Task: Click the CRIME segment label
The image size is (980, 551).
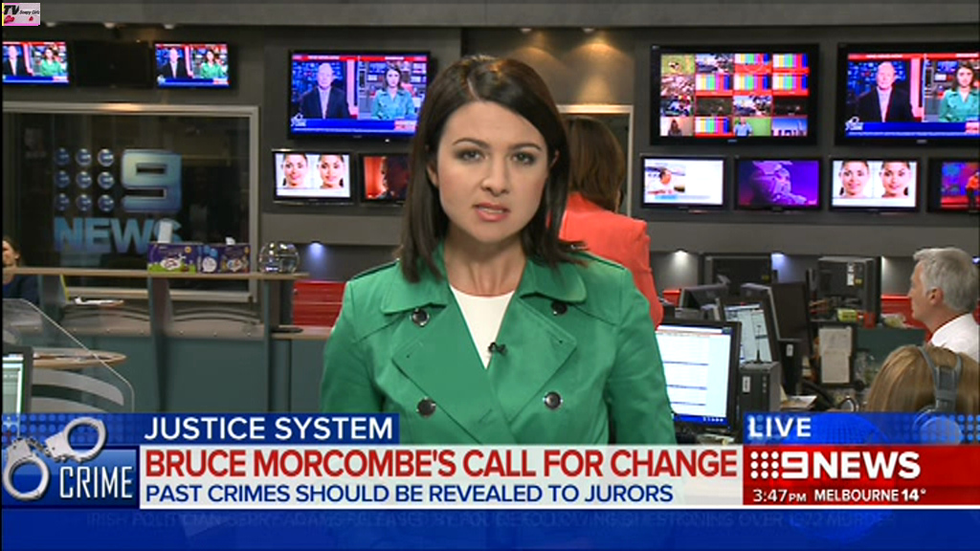Action: [x=96, y=483]
